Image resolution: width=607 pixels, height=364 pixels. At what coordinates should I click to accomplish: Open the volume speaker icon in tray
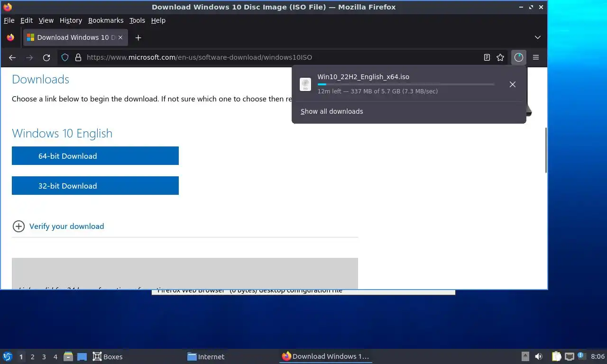(539, 356)
